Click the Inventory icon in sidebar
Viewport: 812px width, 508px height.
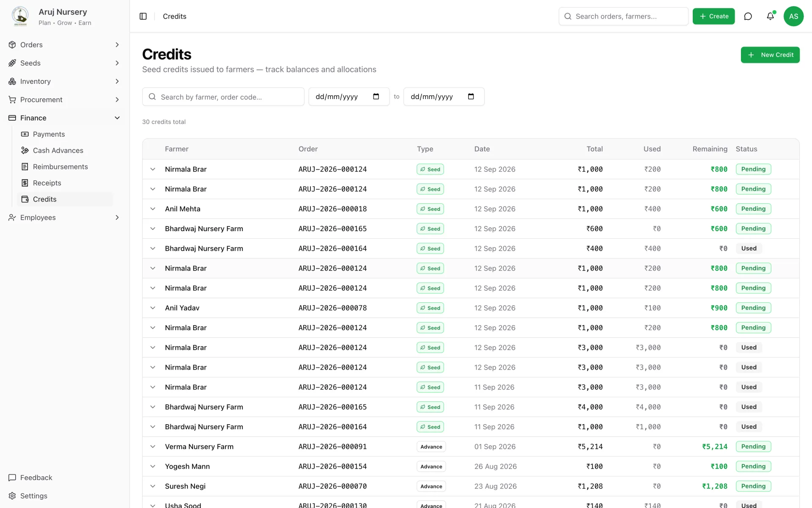tap(12, 81)
